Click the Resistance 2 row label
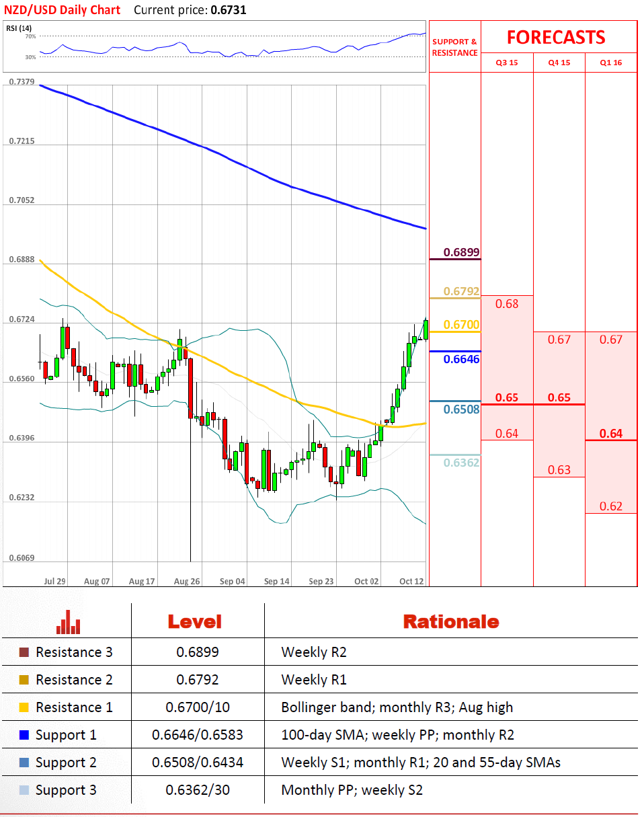 (74, 680)
